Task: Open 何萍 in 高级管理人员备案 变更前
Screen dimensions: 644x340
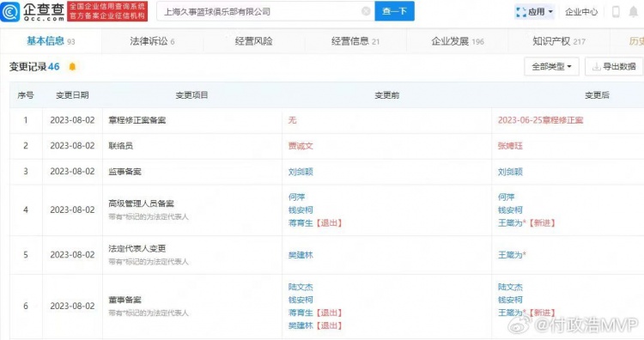Action: click(x=296, y=197)
